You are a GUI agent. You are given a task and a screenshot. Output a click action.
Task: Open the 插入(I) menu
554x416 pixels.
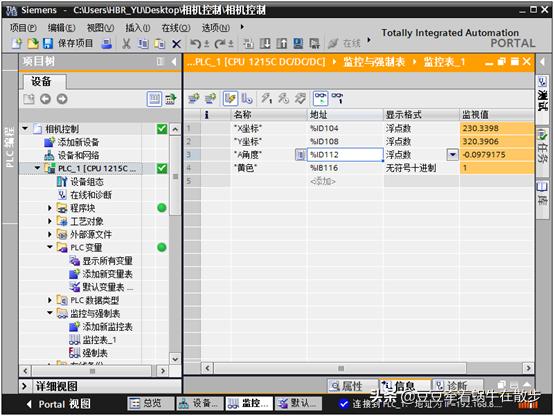pyautogui.click(x=138, y=27)
